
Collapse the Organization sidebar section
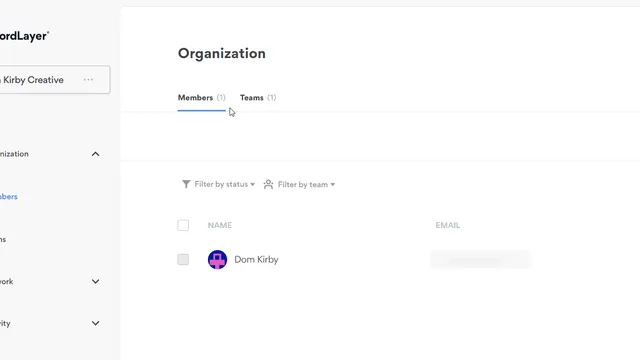pyautogui.click(x=95, y=154)
